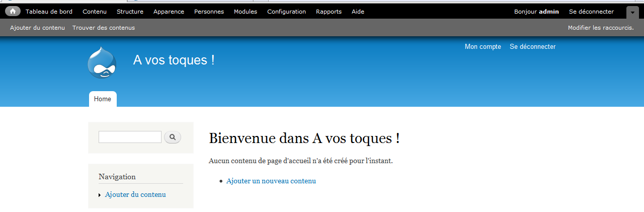Click inside the search text field

[130, 137]
